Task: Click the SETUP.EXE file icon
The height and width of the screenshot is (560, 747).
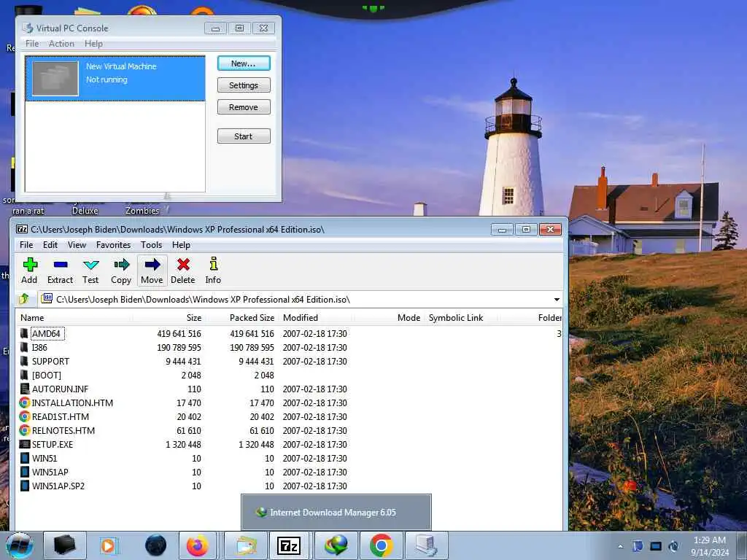Action: click(24, 444)
